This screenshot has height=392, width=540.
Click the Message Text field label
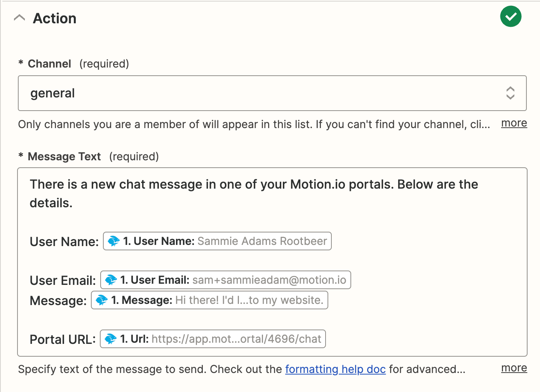tap(64, 156)
